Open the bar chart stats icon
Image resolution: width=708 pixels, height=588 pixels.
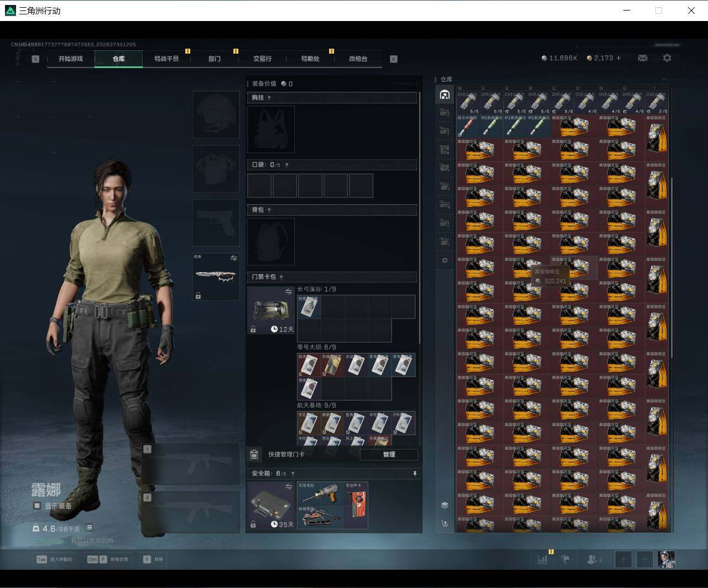(543, 559)
